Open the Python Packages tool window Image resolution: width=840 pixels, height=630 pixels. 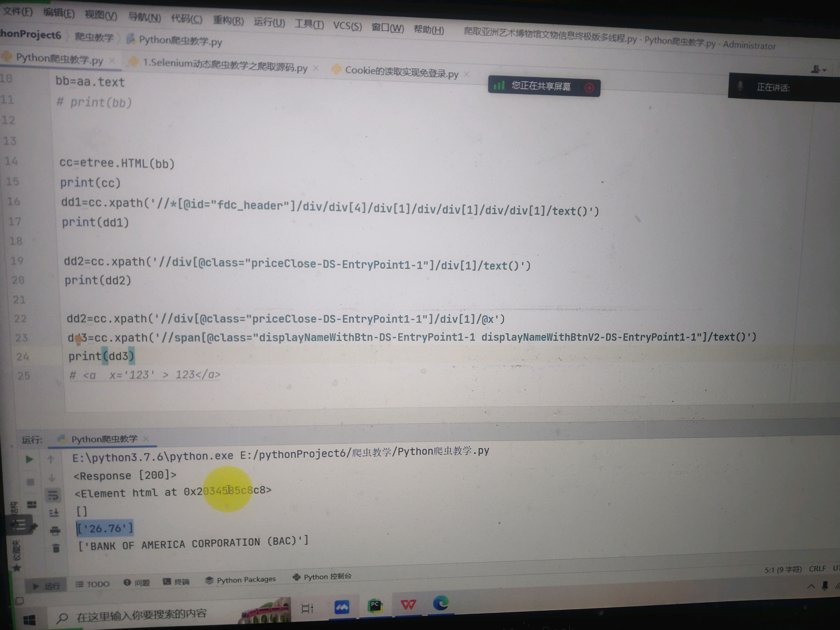pos(240,580)
